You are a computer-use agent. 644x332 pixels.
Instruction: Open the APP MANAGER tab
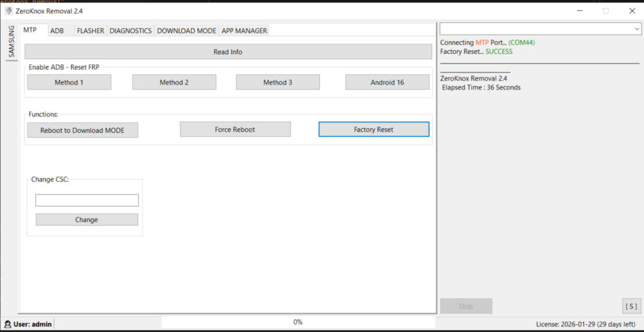(244, 31)
